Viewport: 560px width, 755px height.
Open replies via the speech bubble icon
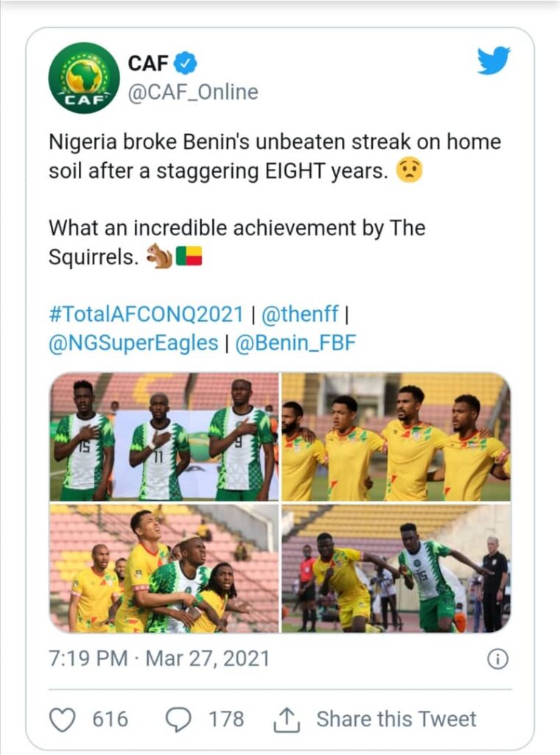pyautogui.click(x=179, y=719)
